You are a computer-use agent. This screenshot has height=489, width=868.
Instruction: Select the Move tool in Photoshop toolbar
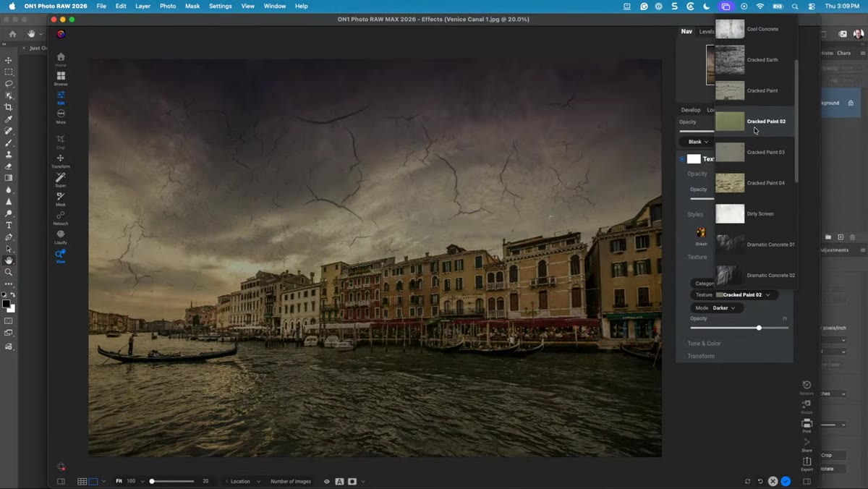coord(9,60)
